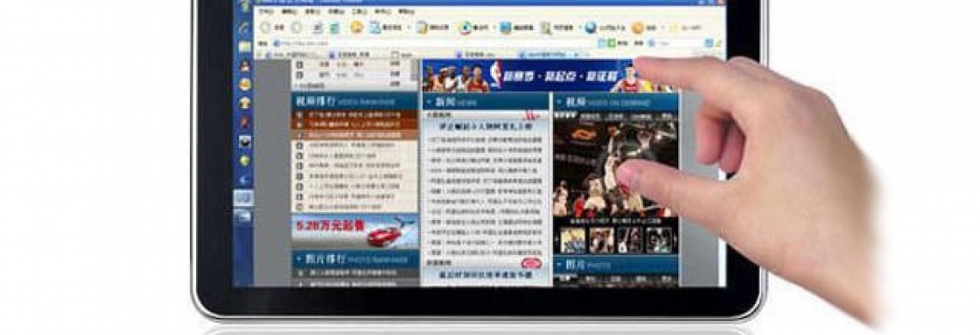The width and height of the screenshot is (980, 335).
Task: Click the blue globe toolbar icon
Action: pos(591,27)
